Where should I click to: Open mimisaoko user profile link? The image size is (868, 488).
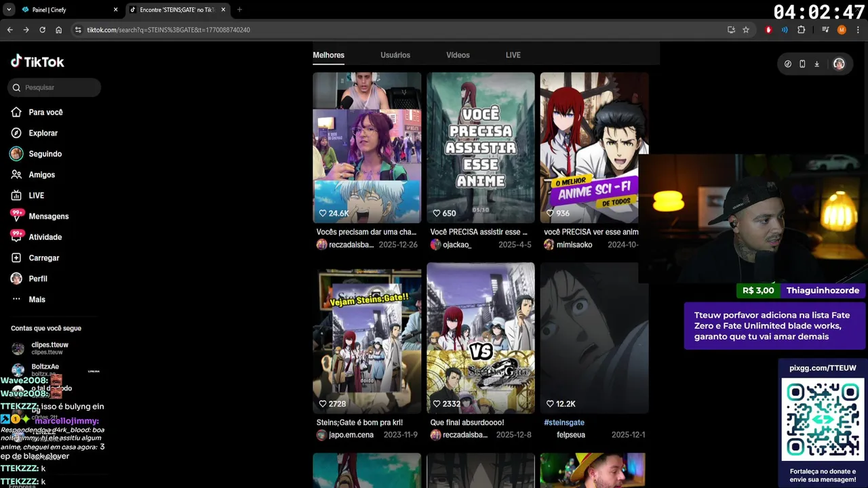574,245
